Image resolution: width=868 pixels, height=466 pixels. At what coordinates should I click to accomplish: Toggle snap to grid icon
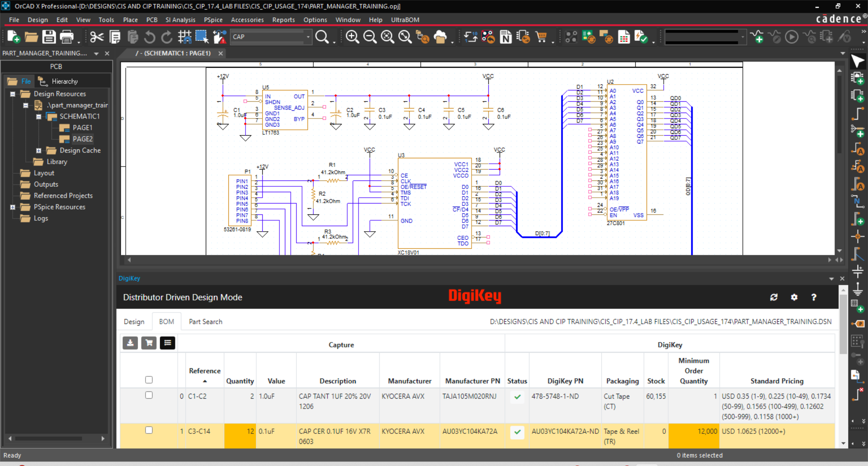tap(184, 37)
